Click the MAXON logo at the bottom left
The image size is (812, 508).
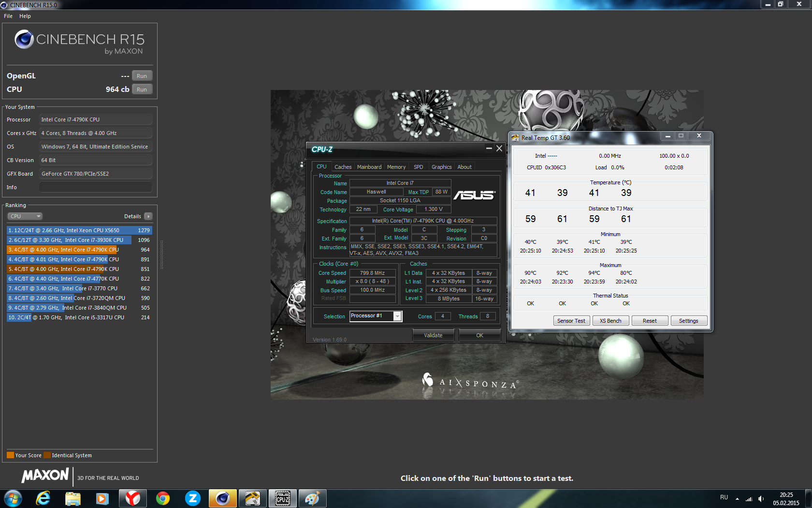[45, 476]
